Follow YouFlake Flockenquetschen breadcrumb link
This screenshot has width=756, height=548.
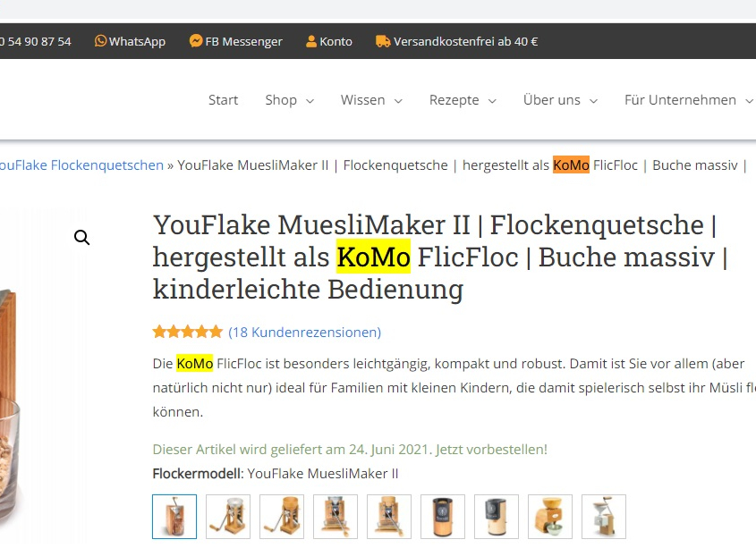click(81, 164)
